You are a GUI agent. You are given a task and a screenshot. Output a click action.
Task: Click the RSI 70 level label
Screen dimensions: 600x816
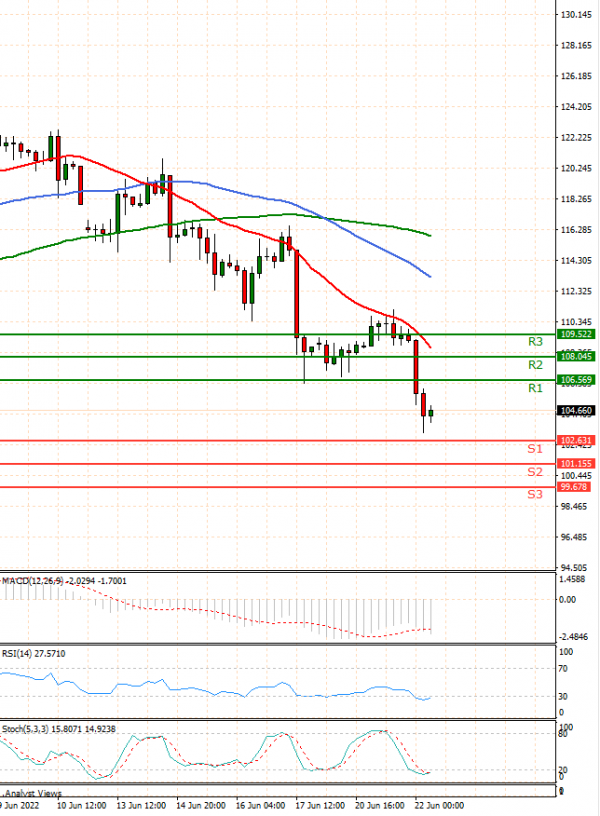(563, 669)
